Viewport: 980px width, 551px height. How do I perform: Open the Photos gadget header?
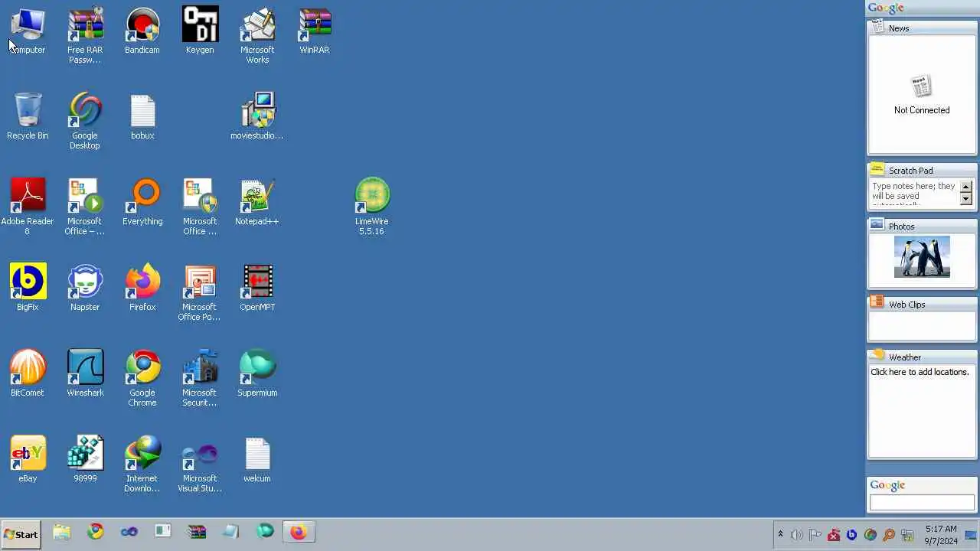pyautogui.click(x=922, y=226)
